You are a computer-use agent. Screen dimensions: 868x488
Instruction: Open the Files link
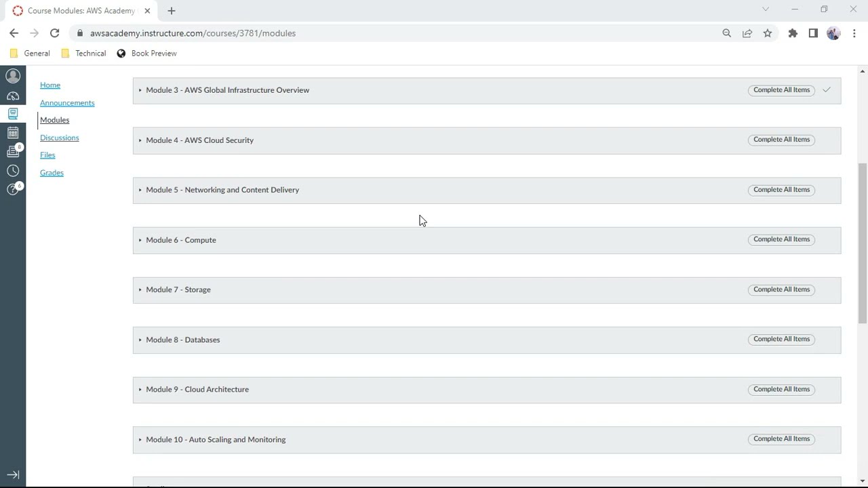coord(47,155)
